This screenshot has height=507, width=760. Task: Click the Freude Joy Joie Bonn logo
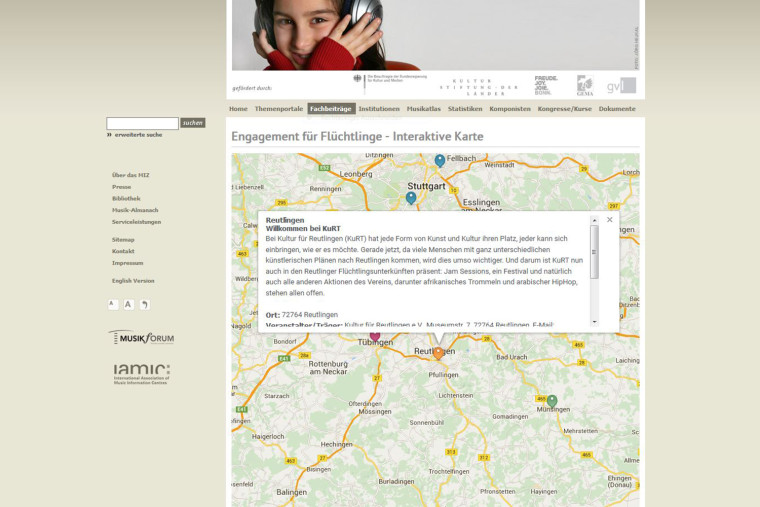pos(546,85)
